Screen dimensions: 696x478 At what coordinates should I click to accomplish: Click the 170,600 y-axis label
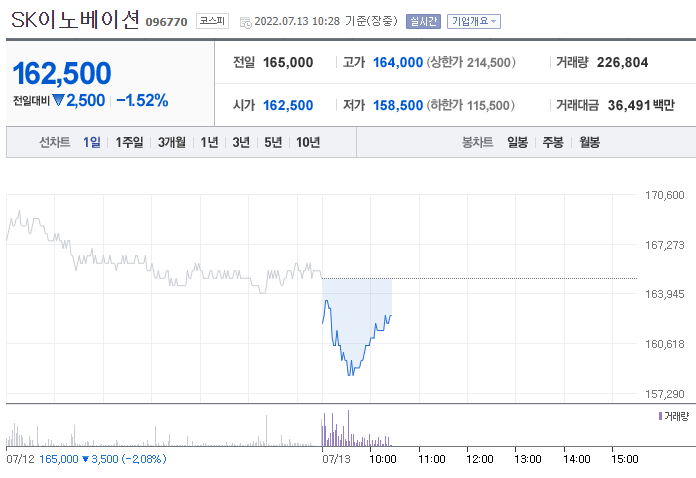664,195
